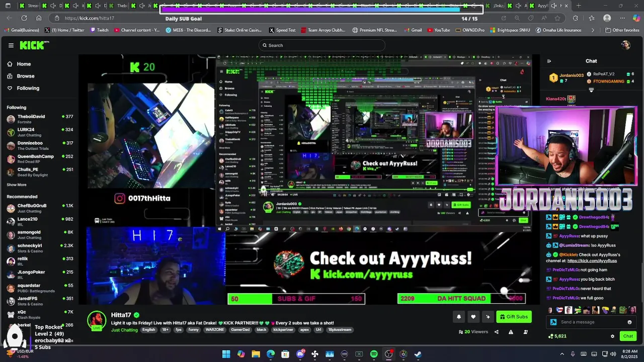Viewport: 644px width, 362px height.
Task: Open Chulis_PE channel in sidebar
Action: coord(40,172)
